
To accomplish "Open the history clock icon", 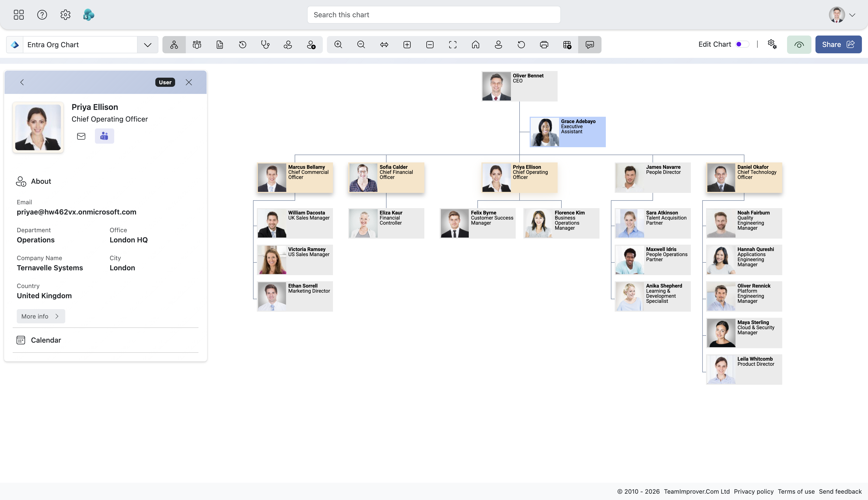I will coord(242,45).
